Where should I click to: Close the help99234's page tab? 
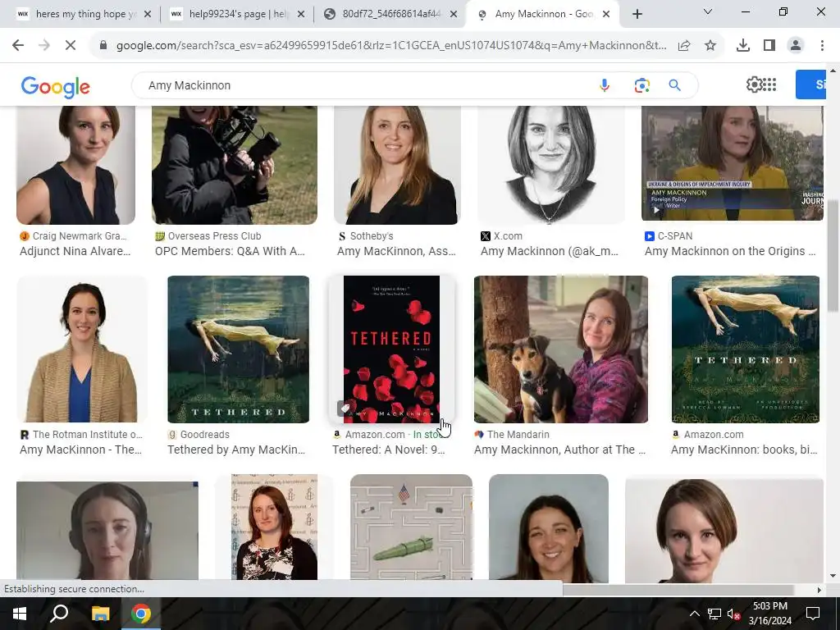(x=301, y=14)
